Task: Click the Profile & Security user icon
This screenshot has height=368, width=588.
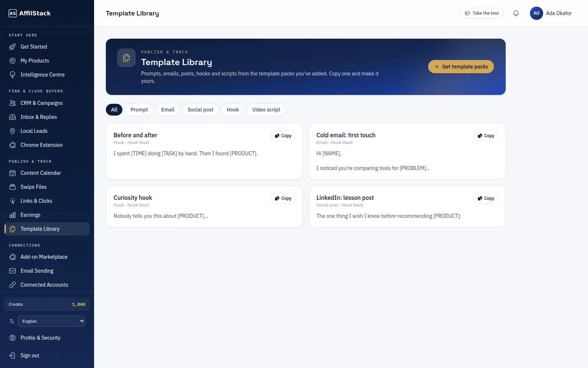Action: [x=12, y=338]
